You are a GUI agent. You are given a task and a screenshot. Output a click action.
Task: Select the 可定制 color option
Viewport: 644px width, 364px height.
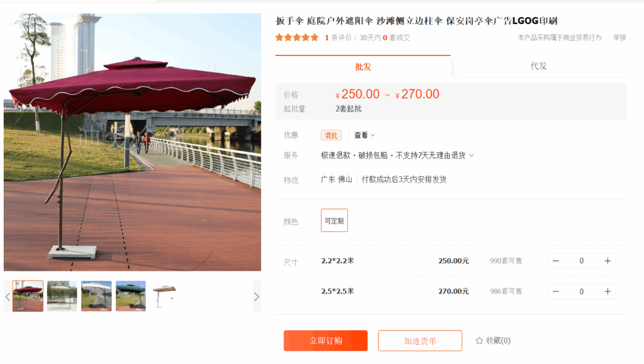335,221
